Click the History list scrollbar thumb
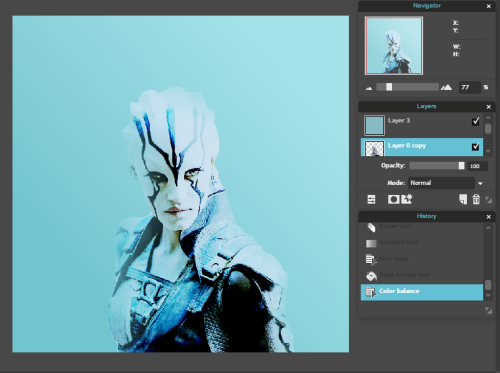This screenshot has width=500, height=373. tap(488, 285)
